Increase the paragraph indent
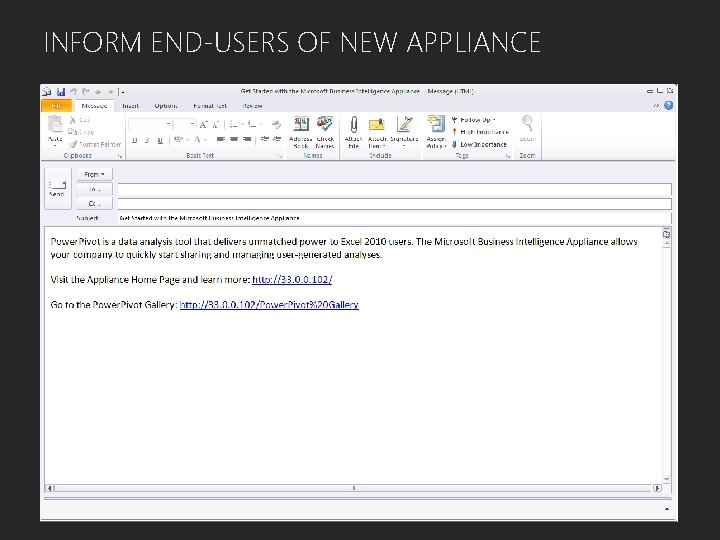The height and width of the screenshot is (540, 720). click(x=276, y=139)
